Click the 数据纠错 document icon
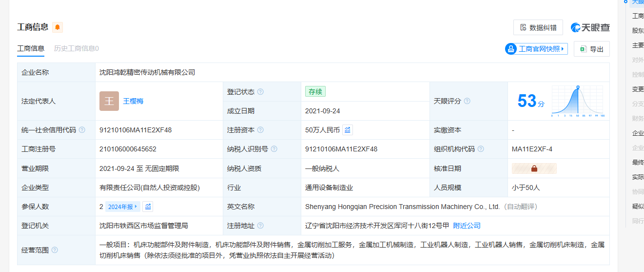 coord(523,27)
